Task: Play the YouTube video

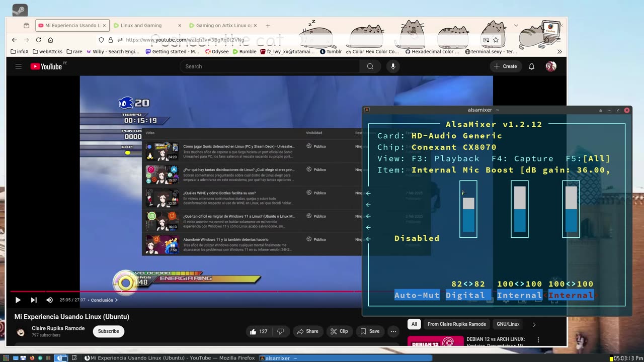Action: 18,300
